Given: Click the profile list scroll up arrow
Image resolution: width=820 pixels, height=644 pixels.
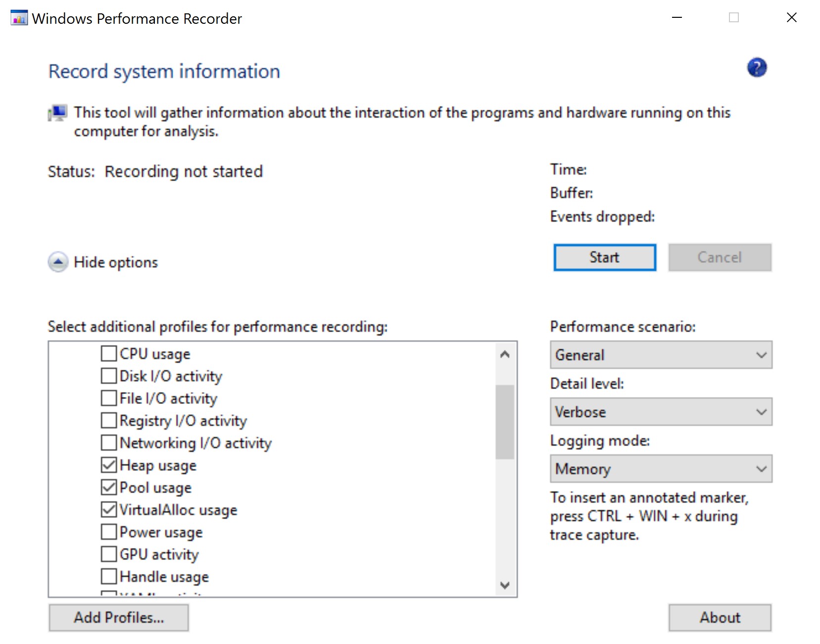Looking at the screenshot, I should (505, 354).
